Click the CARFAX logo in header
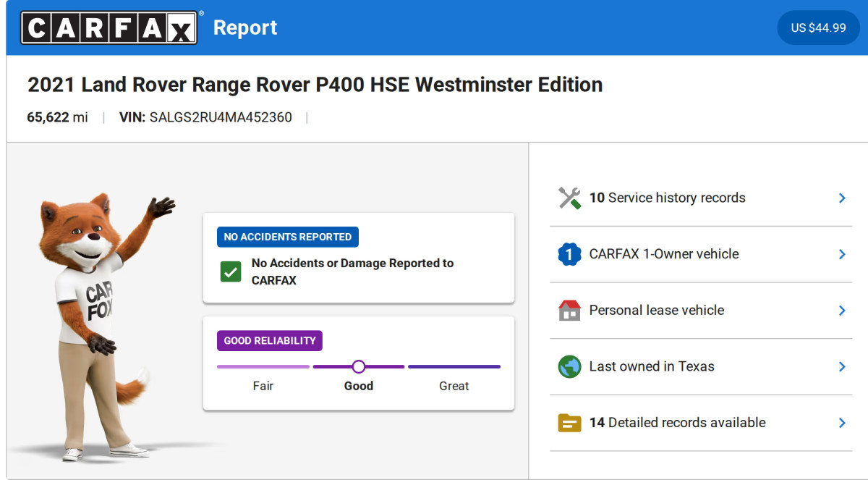The width and height of the screenshot is (868, 480). pos(109,28)
